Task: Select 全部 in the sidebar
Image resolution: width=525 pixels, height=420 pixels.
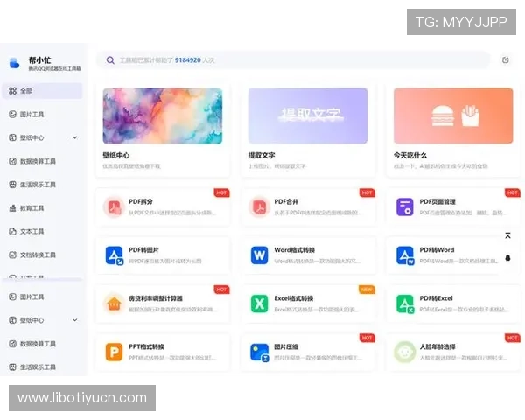Action: 26,90
